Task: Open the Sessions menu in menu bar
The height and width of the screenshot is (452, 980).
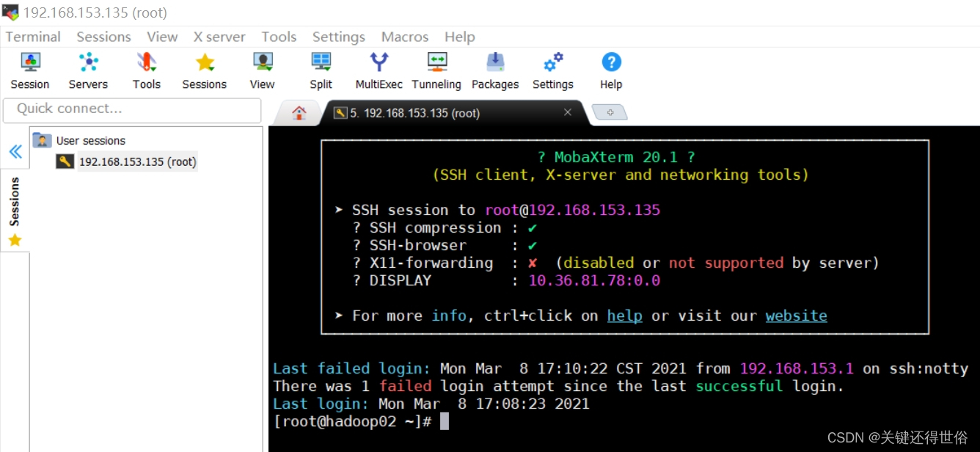Action: (103, 37)
